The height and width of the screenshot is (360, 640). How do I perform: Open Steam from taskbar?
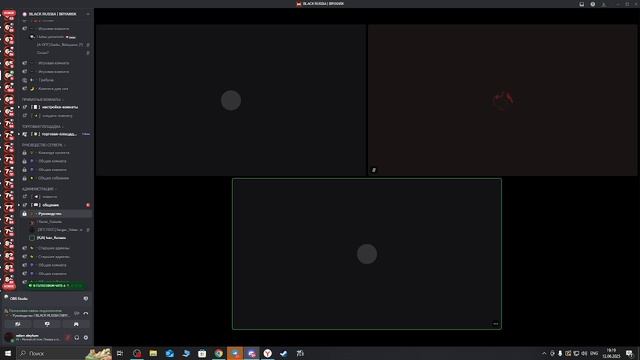pos(284,353)
